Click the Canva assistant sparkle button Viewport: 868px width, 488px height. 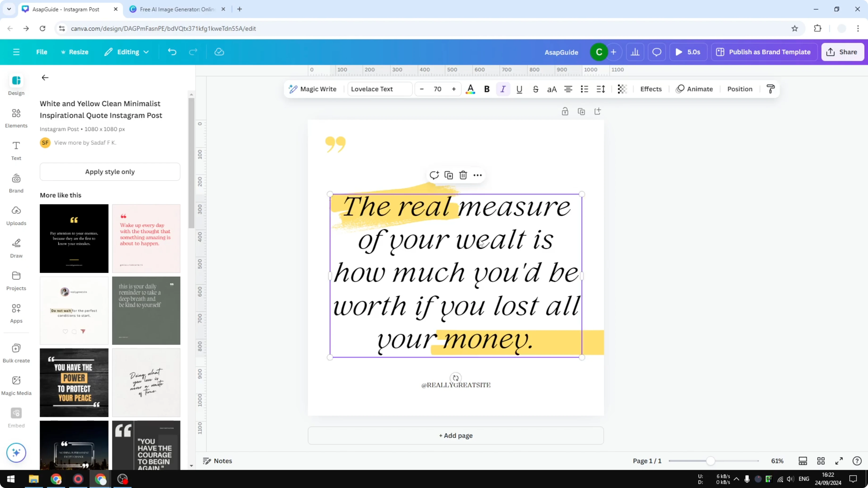tap(16, 453)
